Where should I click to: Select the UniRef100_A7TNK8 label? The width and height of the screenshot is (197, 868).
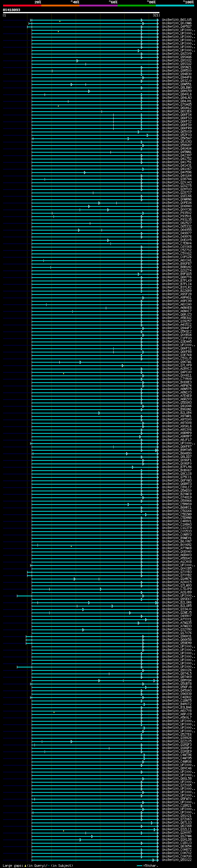(x=177, y=548)
